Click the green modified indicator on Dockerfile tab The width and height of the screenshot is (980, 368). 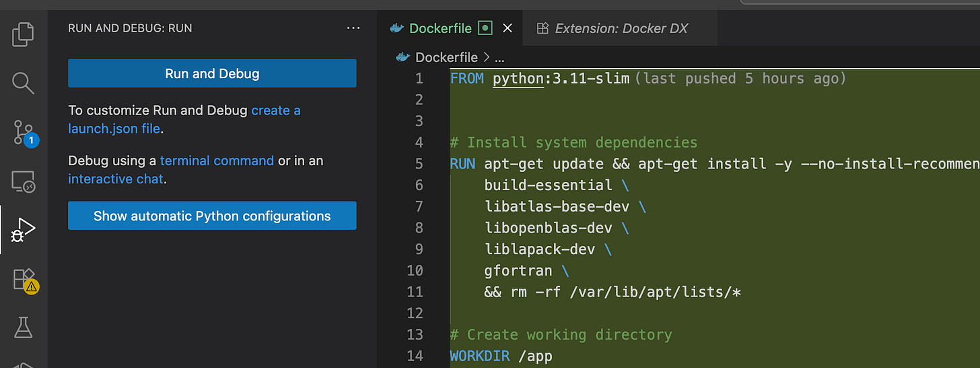click(x=485, y=28)
